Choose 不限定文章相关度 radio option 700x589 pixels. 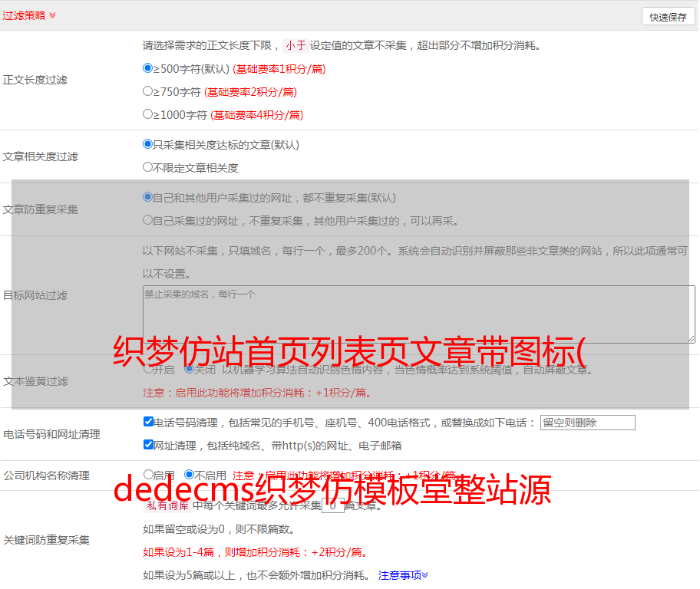(x=147, y=167)
